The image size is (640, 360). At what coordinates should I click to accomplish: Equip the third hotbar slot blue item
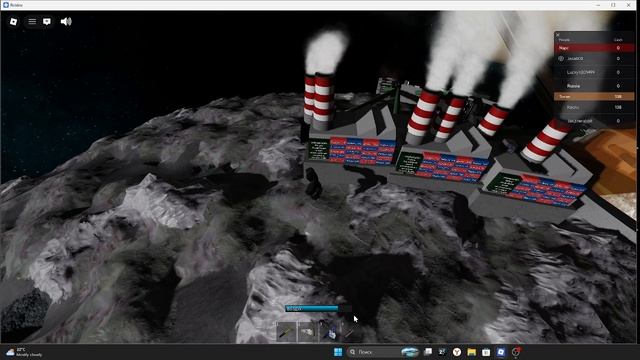click(329, 332)
